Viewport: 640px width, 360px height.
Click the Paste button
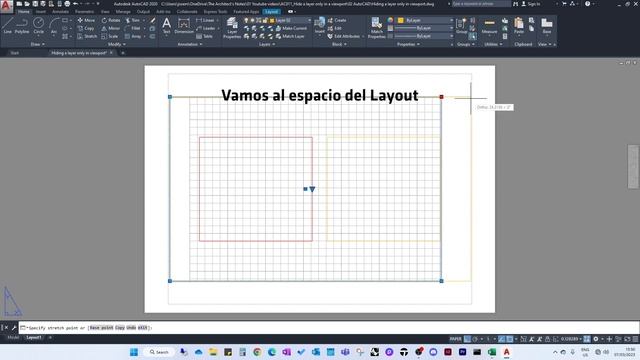click(x=519, y=26)
